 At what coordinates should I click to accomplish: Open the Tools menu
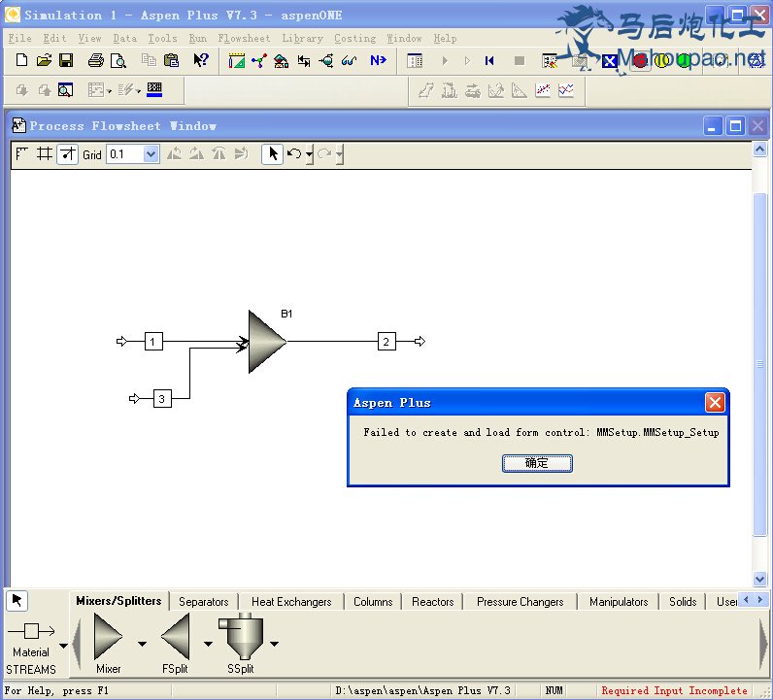tap(162, 38)
